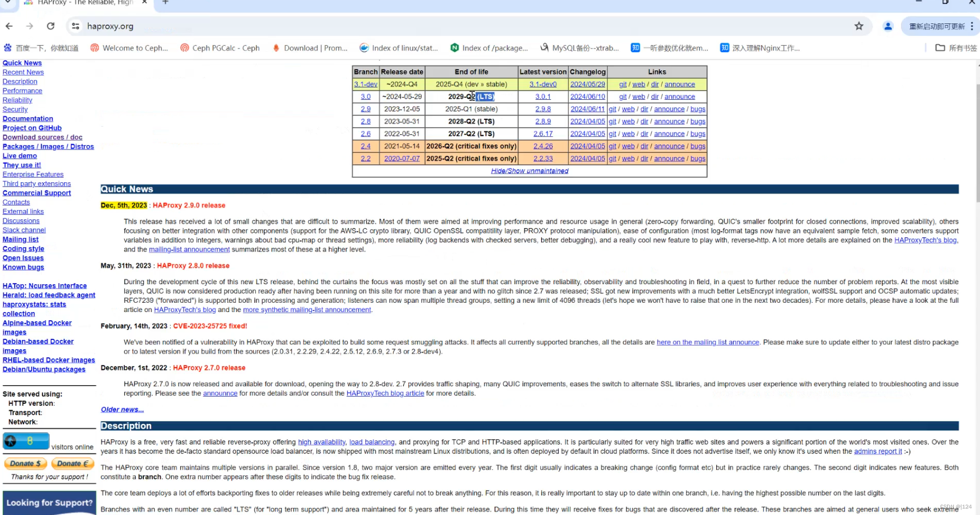
Task: Open Welcome to Ceph bookmark
Action: [x=129, y=48]
